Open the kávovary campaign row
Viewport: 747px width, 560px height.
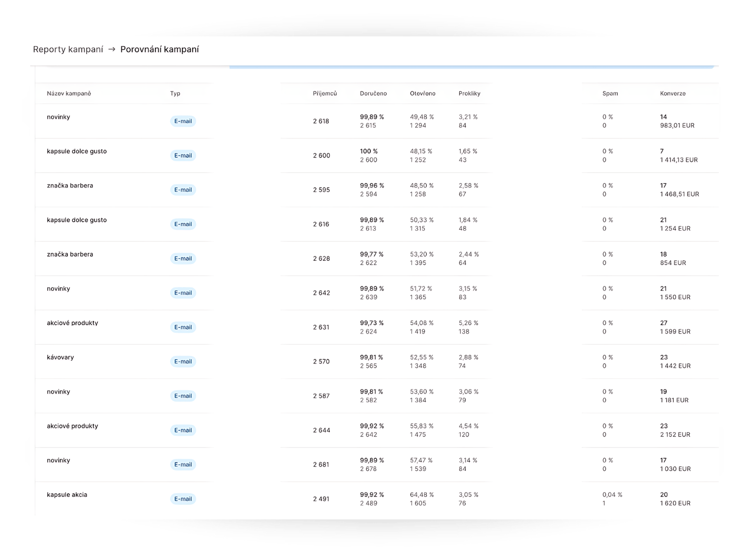[60, 357]
